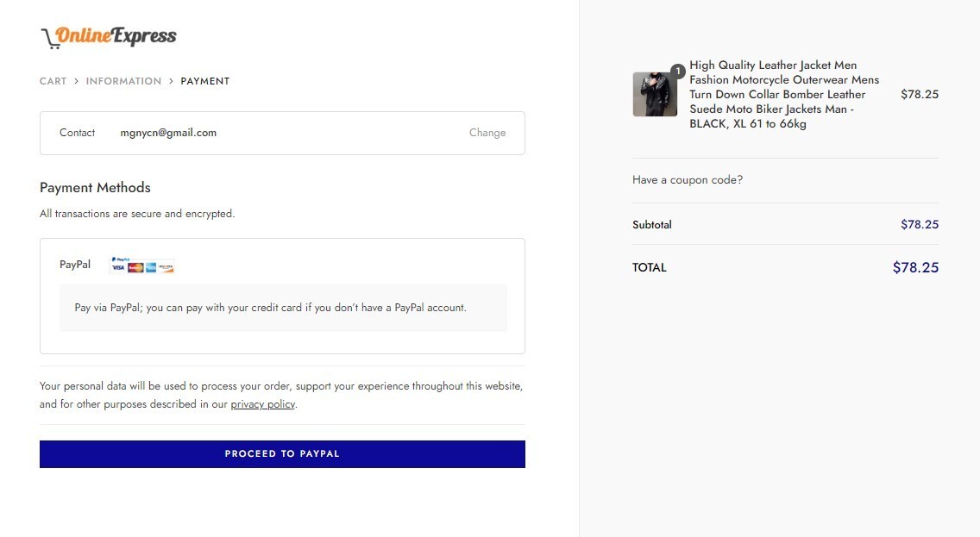Click the PayPal description info box

(283, 308)
